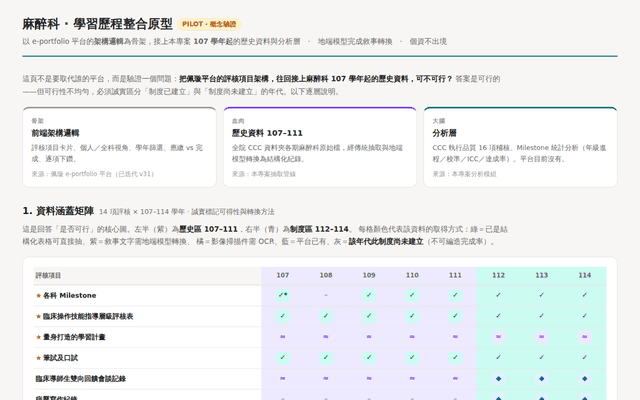The width and height of the screenshot is (640, 400).
Task: Click the 前端架構邏輯 card's 來源 e-portfolio line
Action: click(93, 174)
